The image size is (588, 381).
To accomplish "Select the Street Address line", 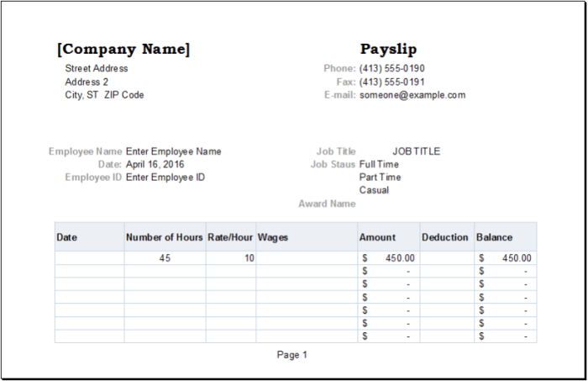I will pyautogui.click(x=97, y=68).
